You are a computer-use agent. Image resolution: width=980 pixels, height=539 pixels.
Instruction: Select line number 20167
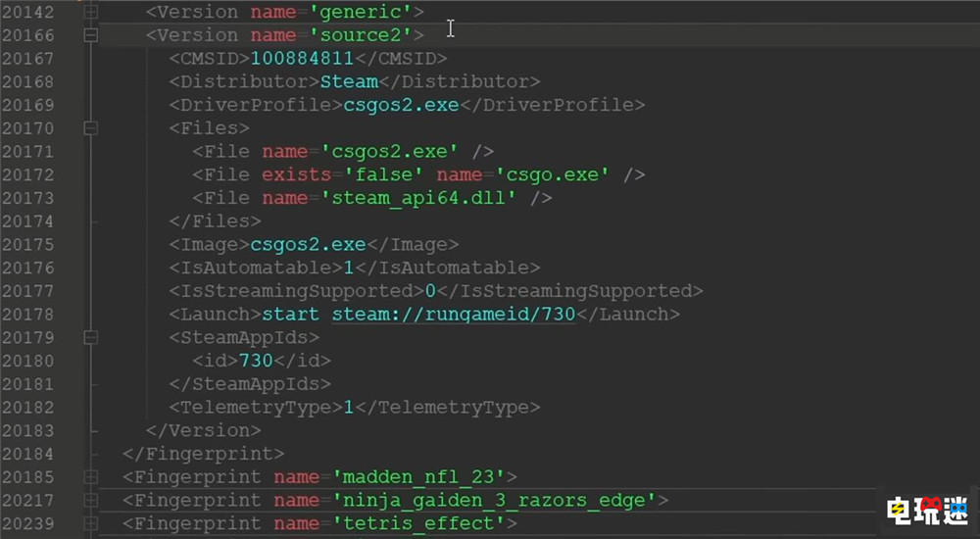click(28, 58)
